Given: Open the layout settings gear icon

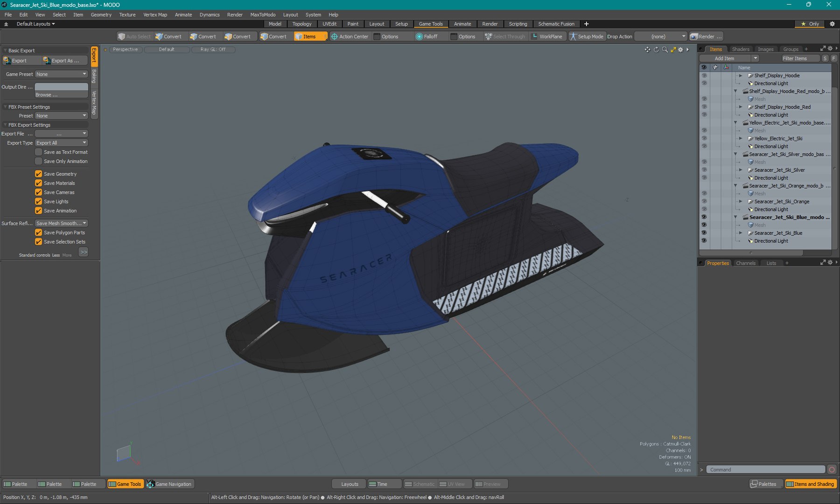Looking at the screenshot, I should point(832,24).
